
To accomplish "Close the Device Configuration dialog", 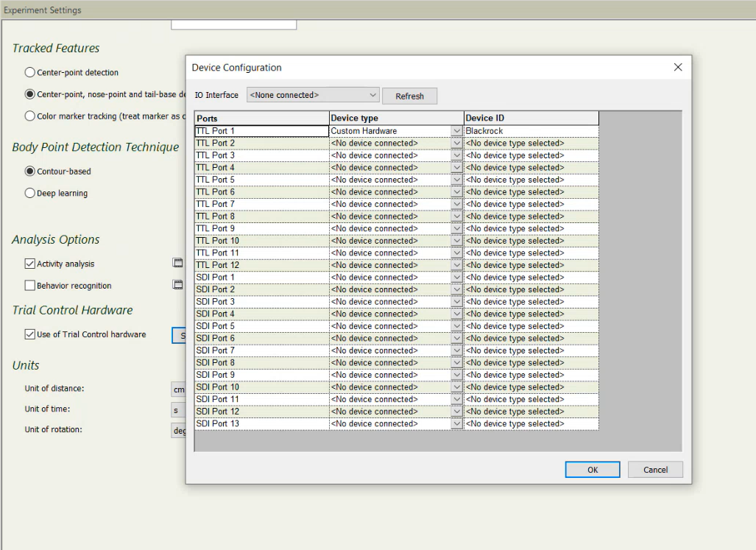I will (x=678, y=67).
